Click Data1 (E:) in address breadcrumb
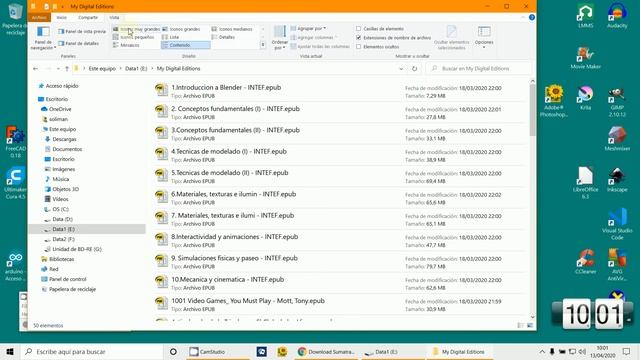Image resolution: width=640 pixels, height=360 pixels. pos(136,69)
